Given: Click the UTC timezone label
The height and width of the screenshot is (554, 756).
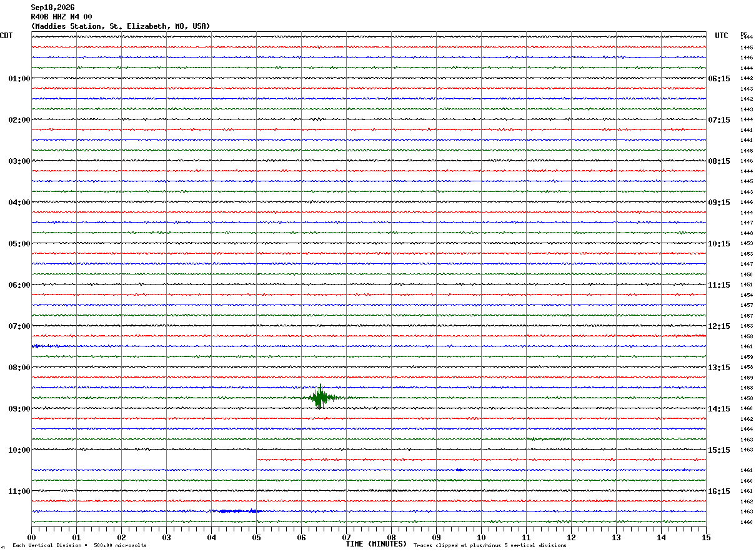Looking at the screenshot, I should pos(722,36).
